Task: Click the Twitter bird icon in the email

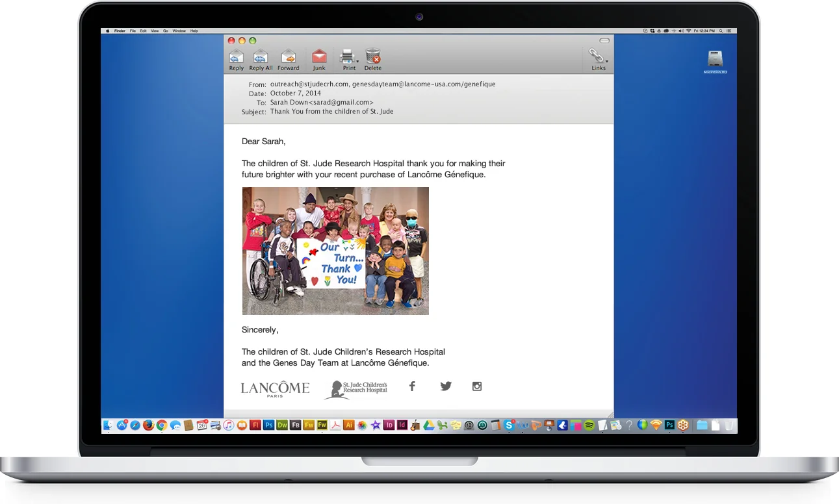Action: (446, 386)
